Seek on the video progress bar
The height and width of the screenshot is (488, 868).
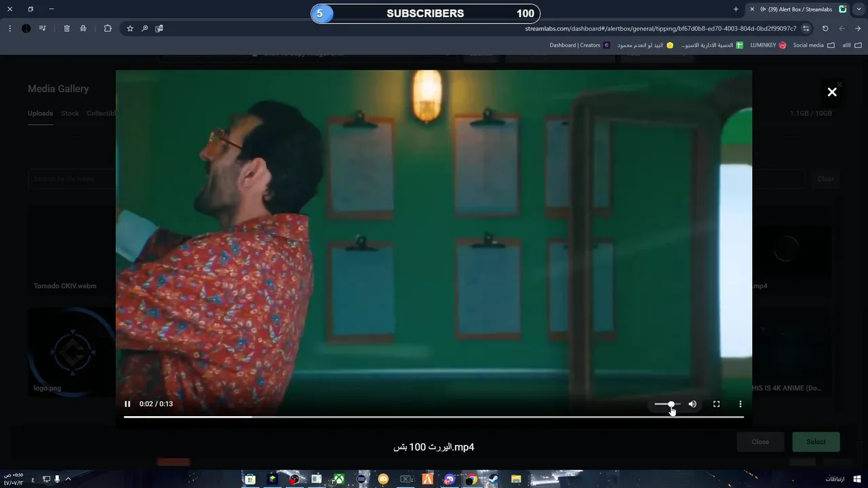pyautogui.click(x=433, y=417)
